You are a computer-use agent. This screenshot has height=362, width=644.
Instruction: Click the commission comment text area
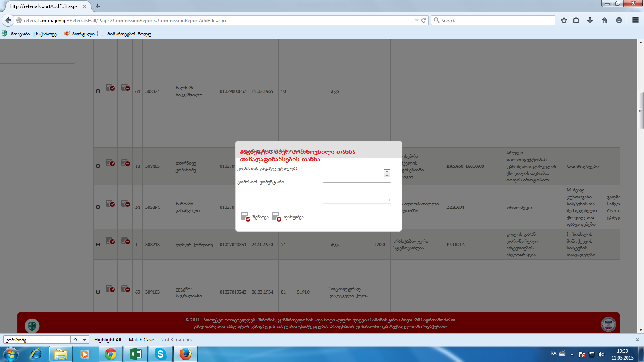point(357,193)
